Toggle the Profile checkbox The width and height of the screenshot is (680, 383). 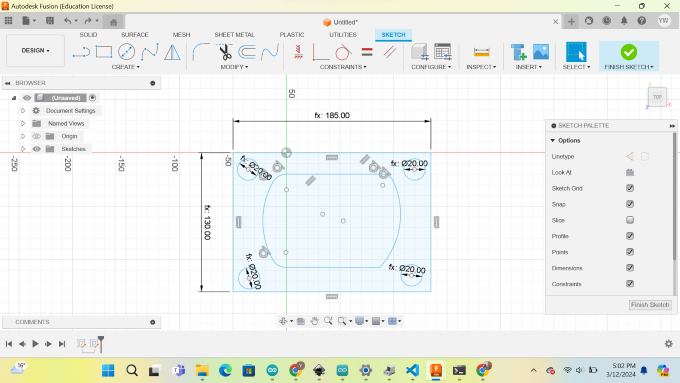pos(630,236)
